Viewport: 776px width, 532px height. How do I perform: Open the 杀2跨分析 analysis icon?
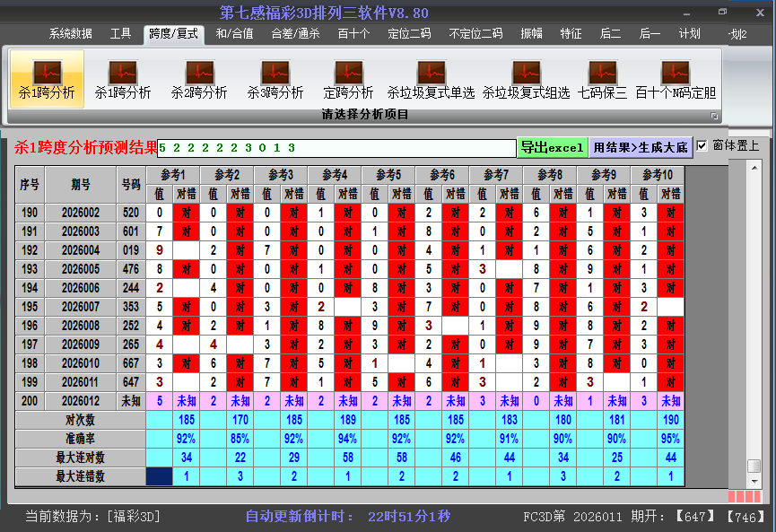pyautogui.click(x=199, y=72)
